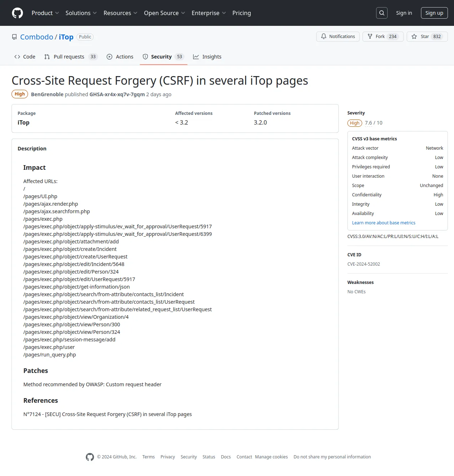Screen dimensions: 454x476
Task: Click the Sign up button
Action: click(x=434, y=13)
